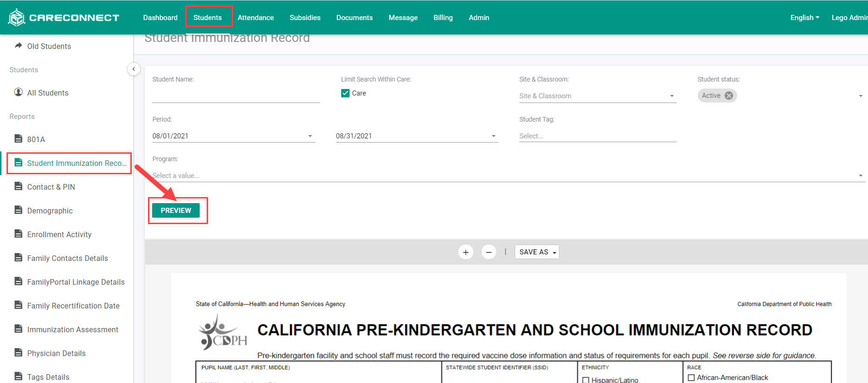Open the Site & Classroom dropdown
Screen dimensions: 868x383
pyautogui.click(x=598, y=96)
